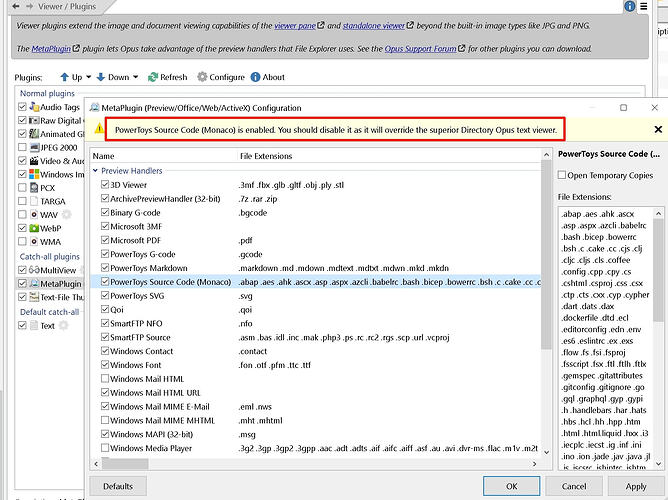
Task: Open Configure via the gear icon
Action: click(203, 77)
